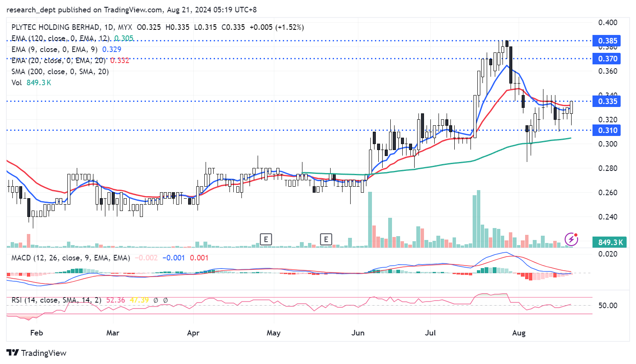636x364 pixels.
Task: Select the EMA 9 indicator legend
Action: 54,49
